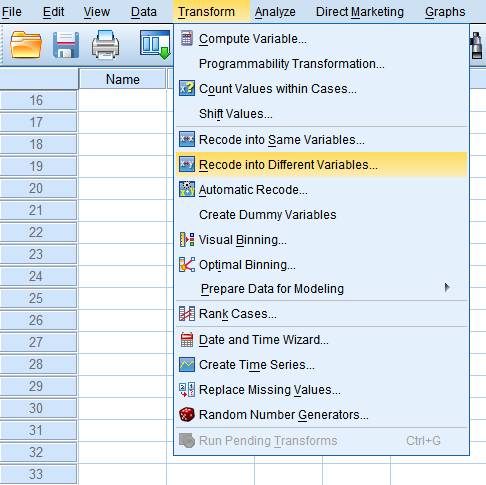
Task: Open the Graphs menu
Action: coord(445,12)
